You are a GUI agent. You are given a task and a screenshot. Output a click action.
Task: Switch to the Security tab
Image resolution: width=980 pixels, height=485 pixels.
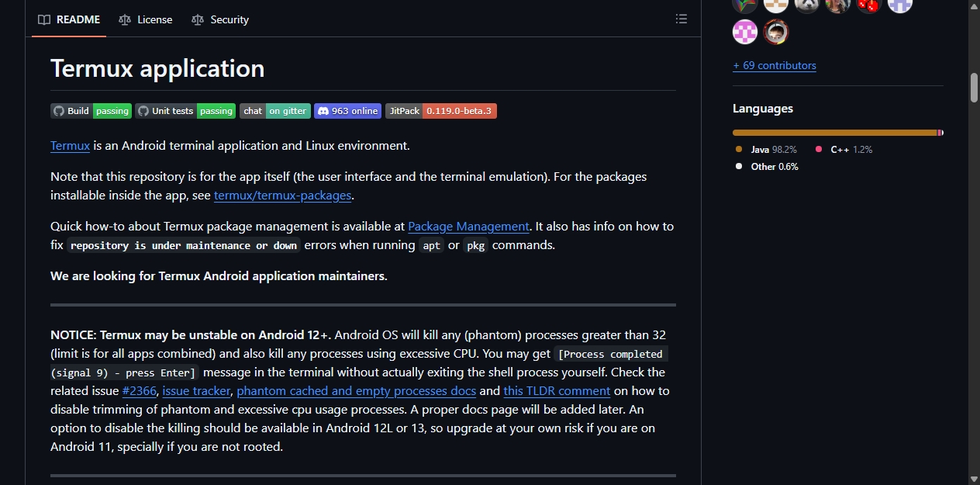point(220,19)
